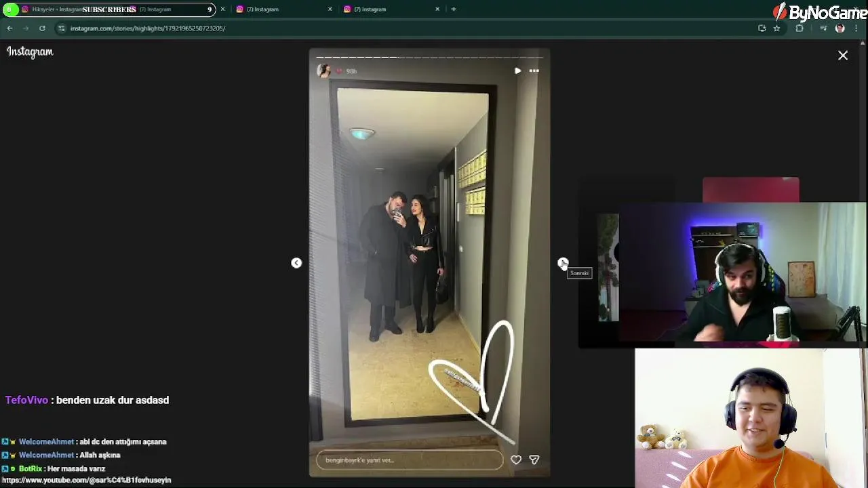
Task: Play the paused story
Action: [517, 70]
